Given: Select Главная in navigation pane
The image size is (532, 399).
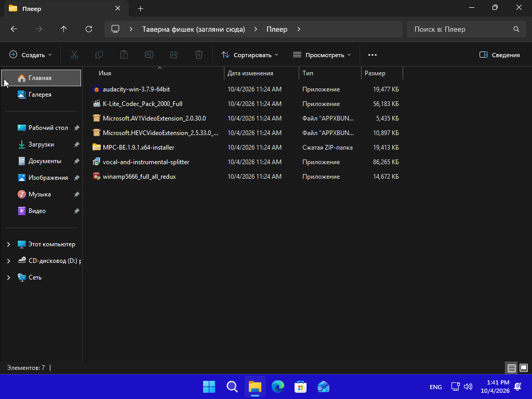Looking at the screenshot, I should (x=41, y=78).
